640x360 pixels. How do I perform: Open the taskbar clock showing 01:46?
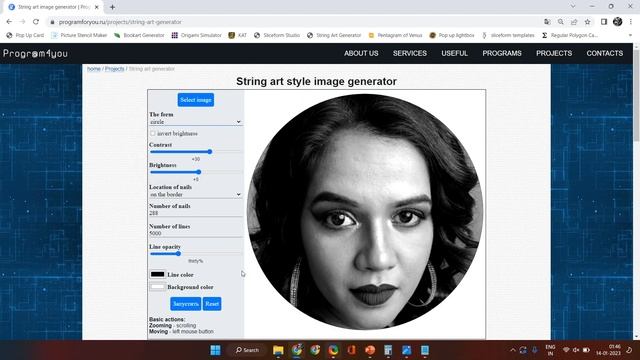pyautogui.click(x=608, y=350)
